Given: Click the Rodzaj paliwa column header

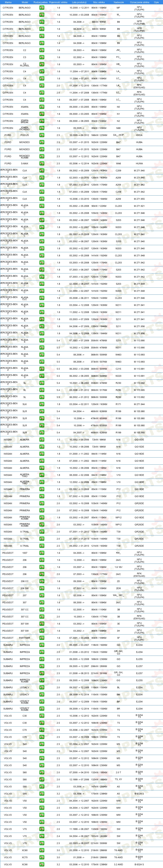Looking at the screenshot, I should pyautogui.click(x=40, y=2).
